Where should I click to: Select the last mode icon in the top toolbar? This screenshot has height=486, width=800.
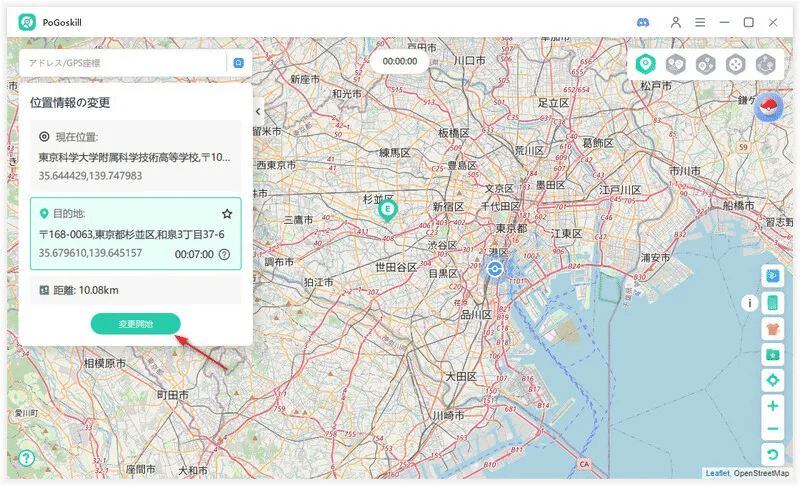point(766,64)
